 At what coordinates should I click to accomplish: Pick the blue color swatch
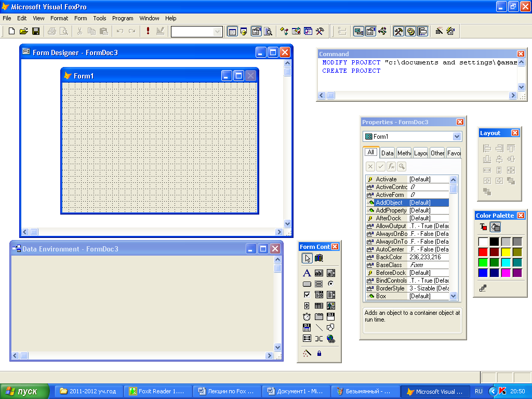(483, 272)
